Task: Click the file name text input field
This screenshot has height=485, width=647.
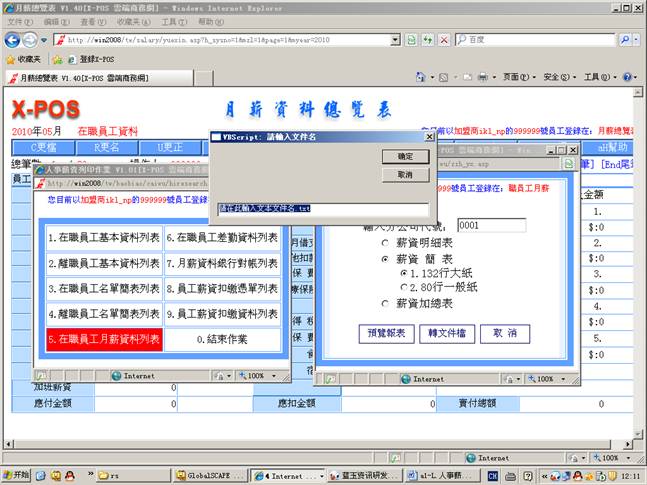Action: click(x=323, y=210)
